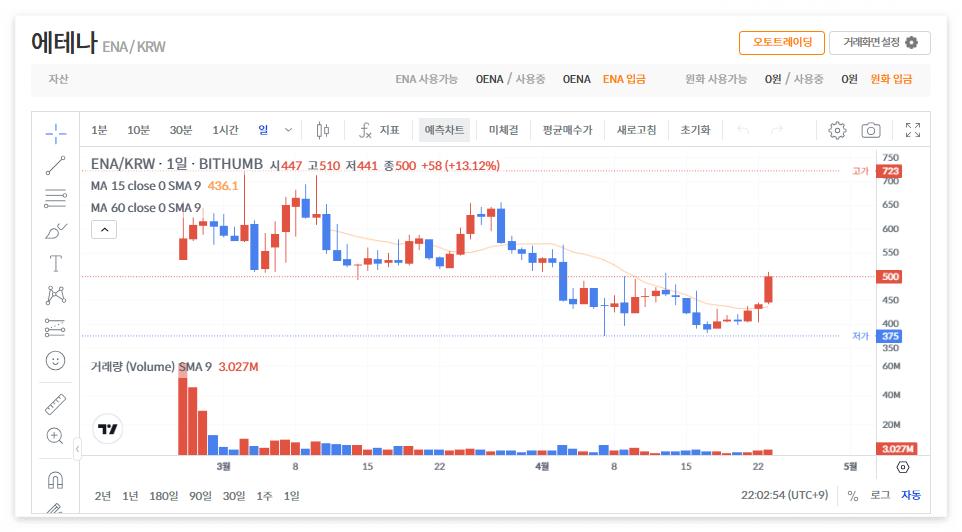
Task: Select the zoom in tool
Action: click(55, 436)
